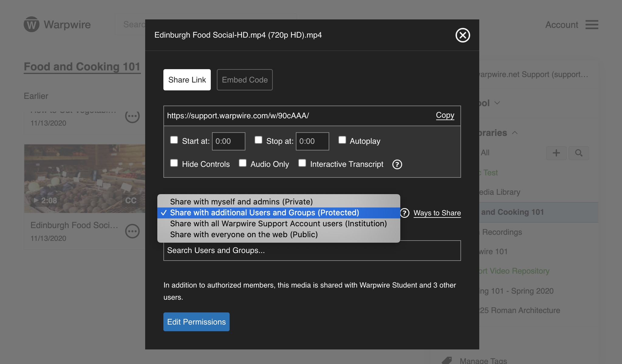Click the Warpire logo icon

point(32,24)
